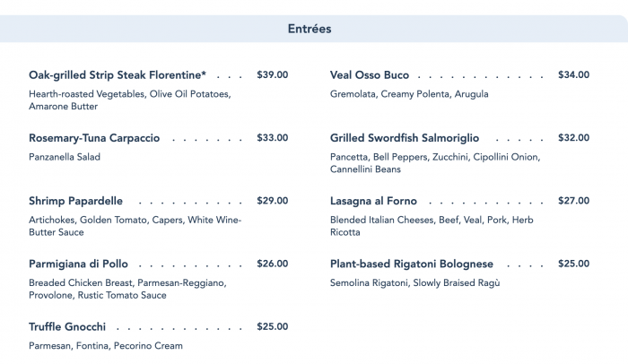The width and height of the screenshot is (628, 364).
Task: Click the $32.00 swordfish price
Action: click(573, 138)
